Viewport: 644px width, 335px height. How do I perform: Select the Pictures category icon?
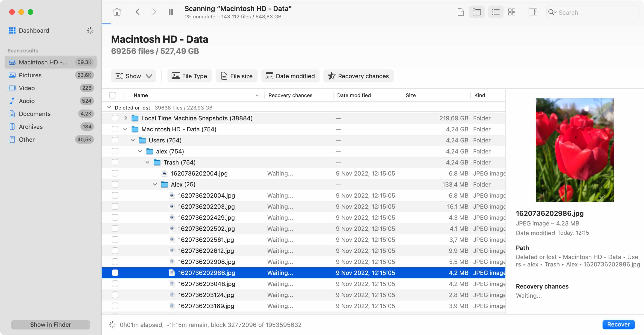[12, 75]
